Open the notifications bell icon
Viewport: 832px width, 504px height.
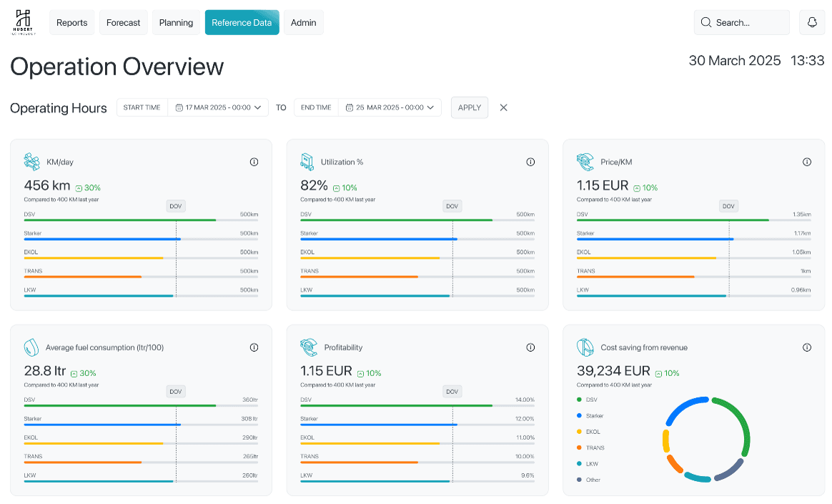coord(812,22)
